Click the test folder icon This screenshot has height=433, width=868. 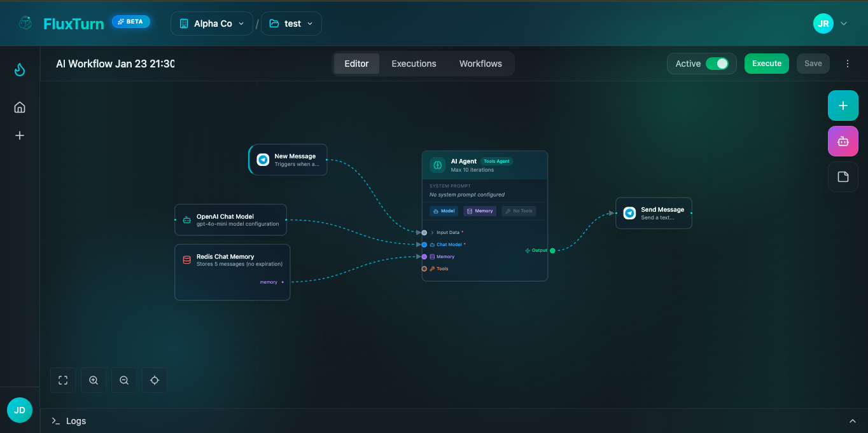click(274, 24)
